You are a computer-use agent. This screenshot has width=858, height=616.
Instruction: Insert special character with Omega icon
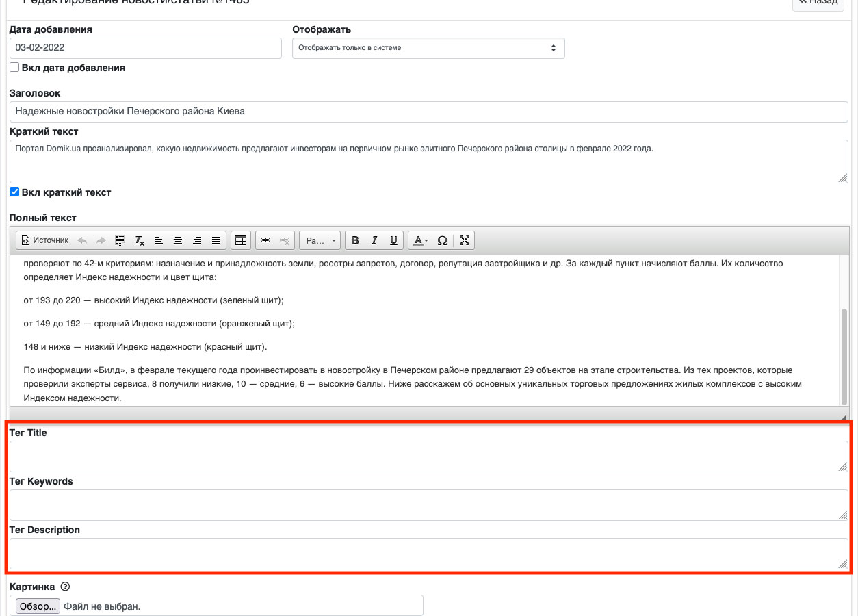pos(442,240)
